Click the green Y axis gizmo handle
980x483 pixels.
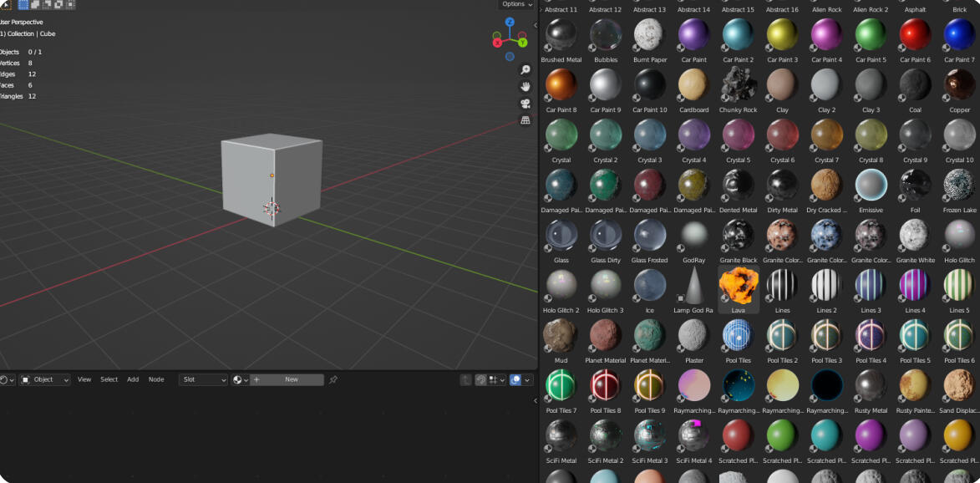pyautogui.click(x=522, y=42)
